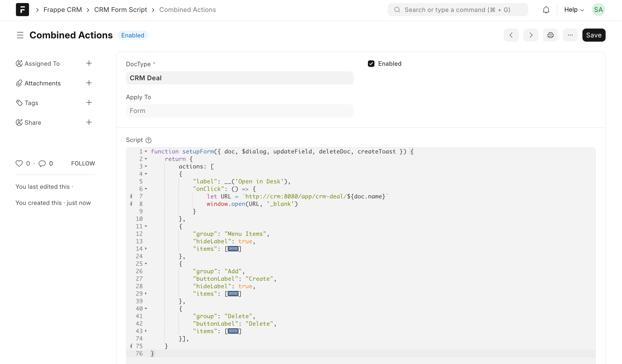
Task: Go to next document arrow
Action: click(x=531, y=35)
